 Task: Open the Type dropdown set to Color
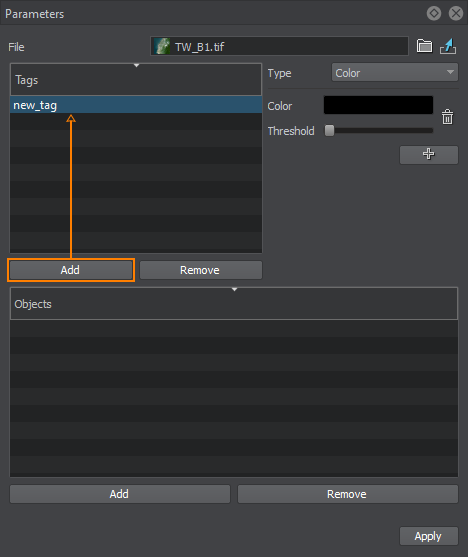point(395,73)
